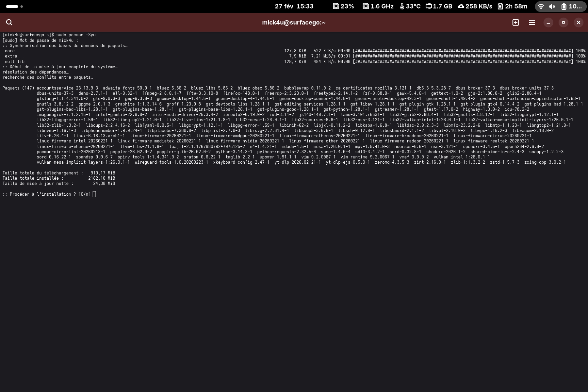Click the "imagemagick-7.1.2.15-1" package name
Viewport: 588px width, 392px height.
tap(64, 115)
